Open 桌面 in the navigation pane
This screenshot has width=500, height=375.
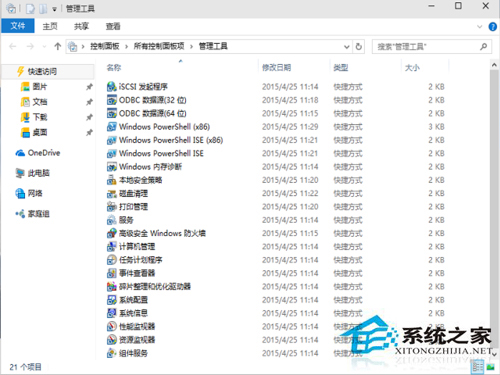(39, 132)
